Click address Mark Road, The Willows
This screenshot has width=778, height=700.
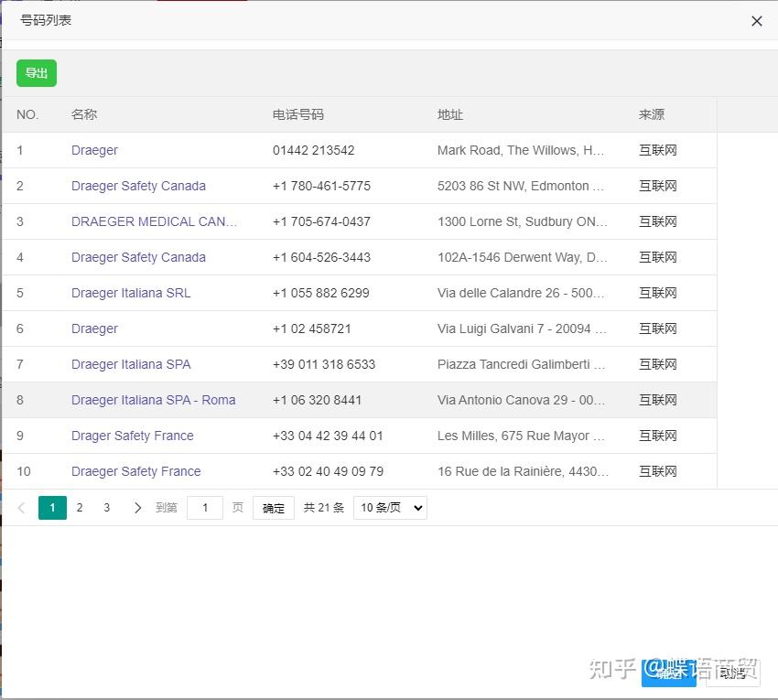(x=521, y=150)
